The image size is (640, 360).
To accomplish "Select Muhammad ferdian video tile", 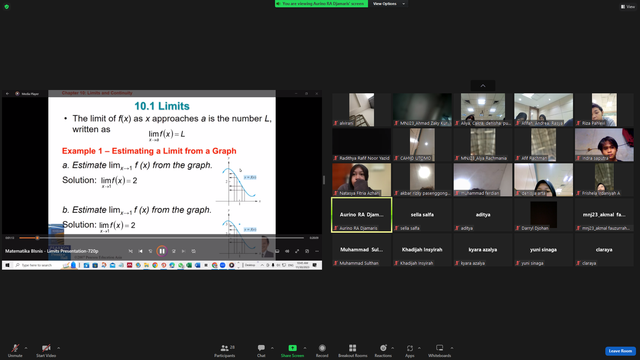I will pos(483,180).
